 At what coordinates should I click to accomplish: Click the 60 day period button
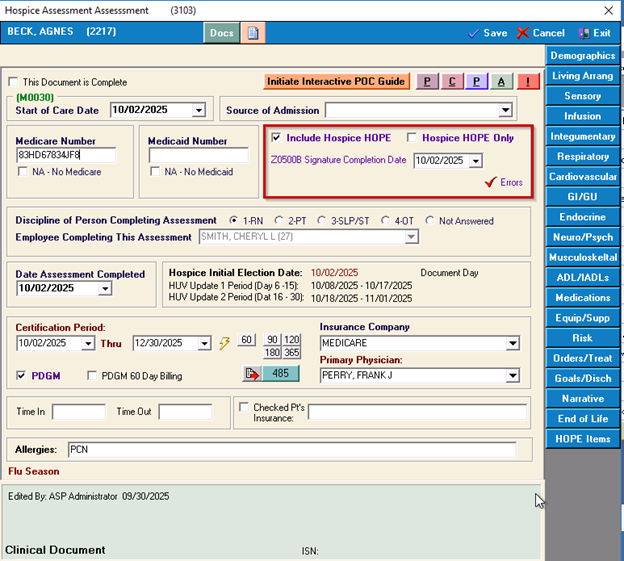point(247,340)
